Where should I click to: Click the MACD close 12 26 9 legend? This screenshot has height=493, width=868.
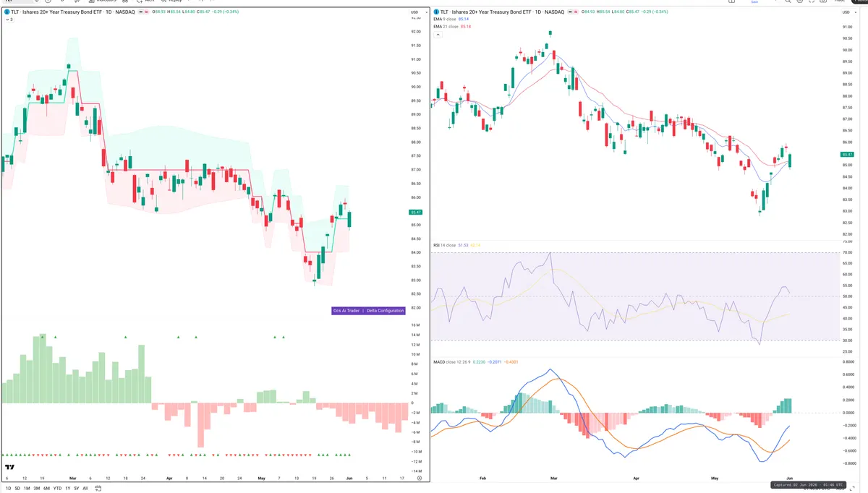[451, 361]
